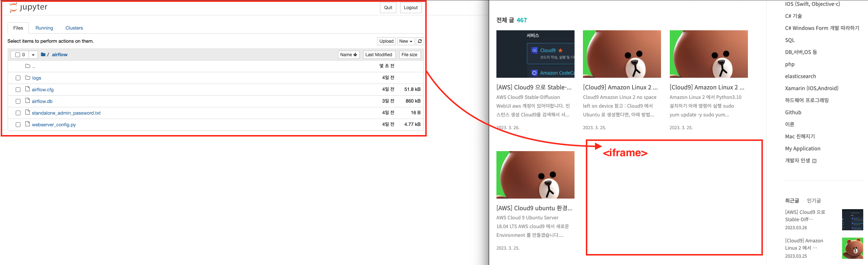868x265 pixels.
Task: Click the file icon next to airflow.cfg
Action: [27, 89]
